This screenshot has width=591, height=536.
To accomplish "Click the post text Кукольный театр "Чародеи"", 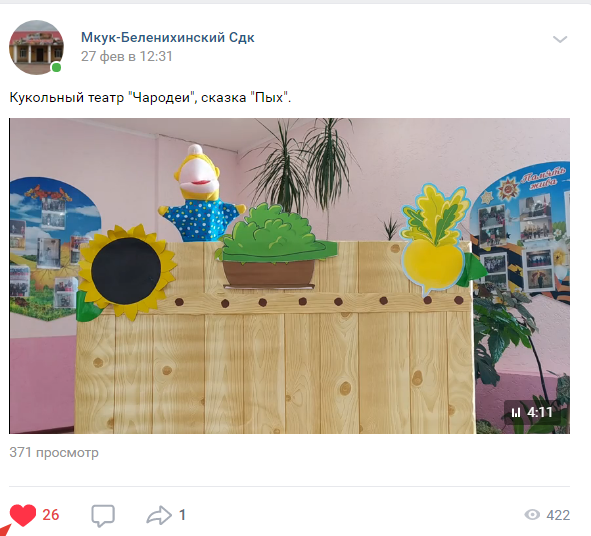I will pos(103,98).
